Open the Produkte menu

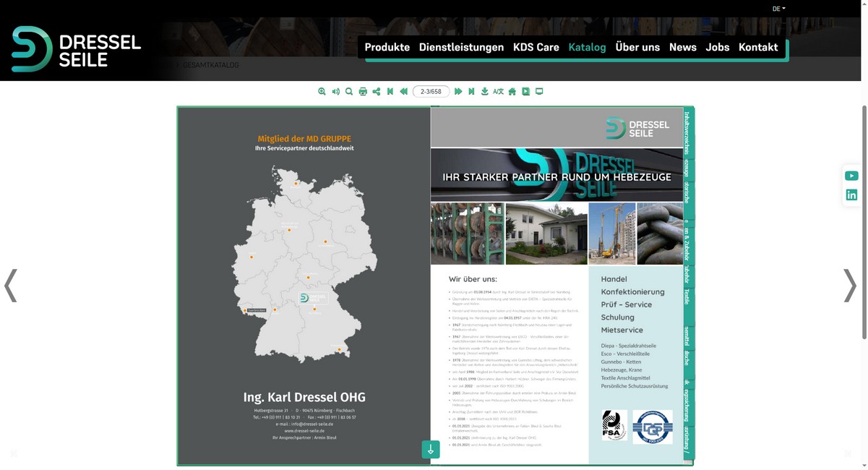[x=387, y=47]
